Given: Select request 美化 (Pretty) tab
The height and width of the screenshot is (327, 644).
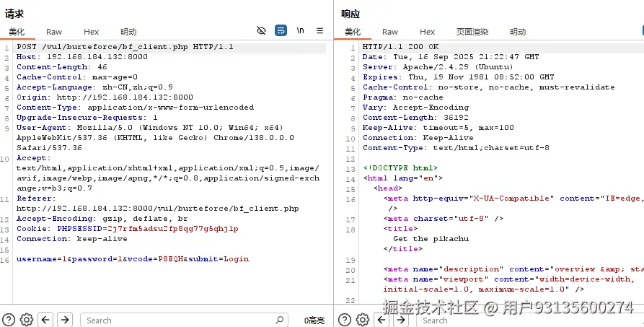Looking at the screenshot, I should click(x=17, y=32).
